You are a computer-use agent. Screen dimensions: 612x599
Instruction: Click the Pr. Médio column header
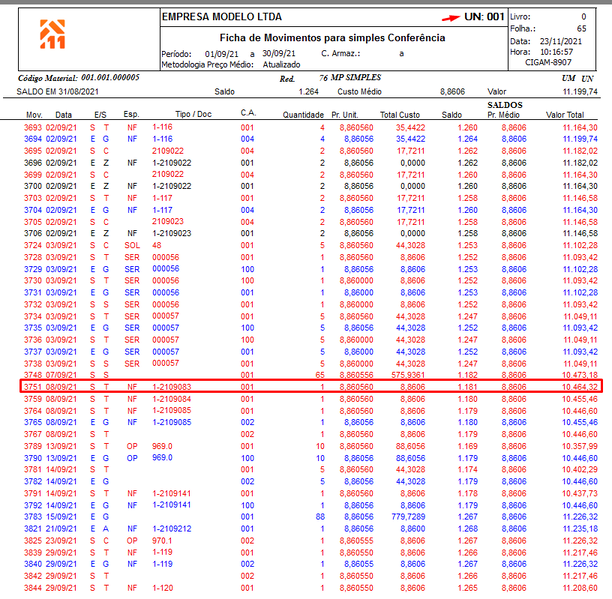pos(503,115)
